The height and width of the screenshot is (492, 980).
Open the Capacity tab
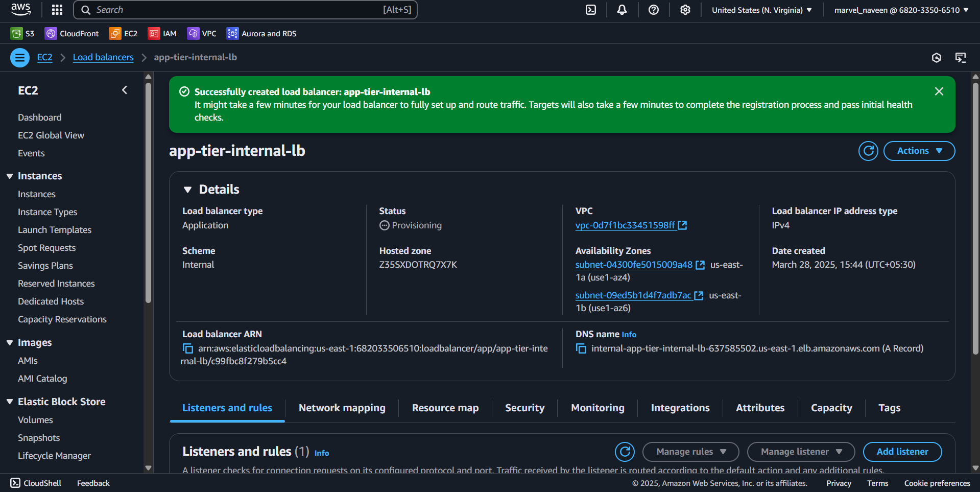(831, 408)
